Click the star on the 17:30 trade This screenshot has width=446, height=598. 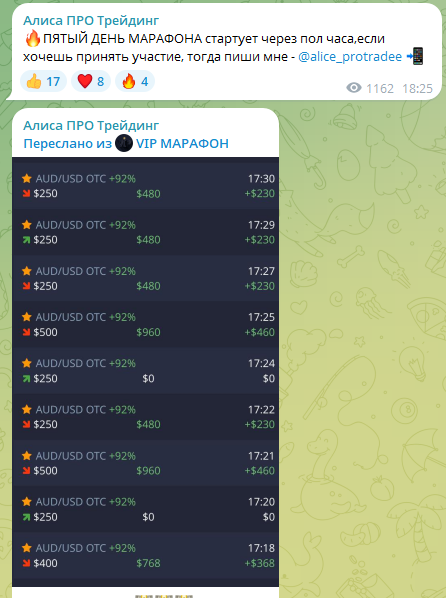coord(27,178)
